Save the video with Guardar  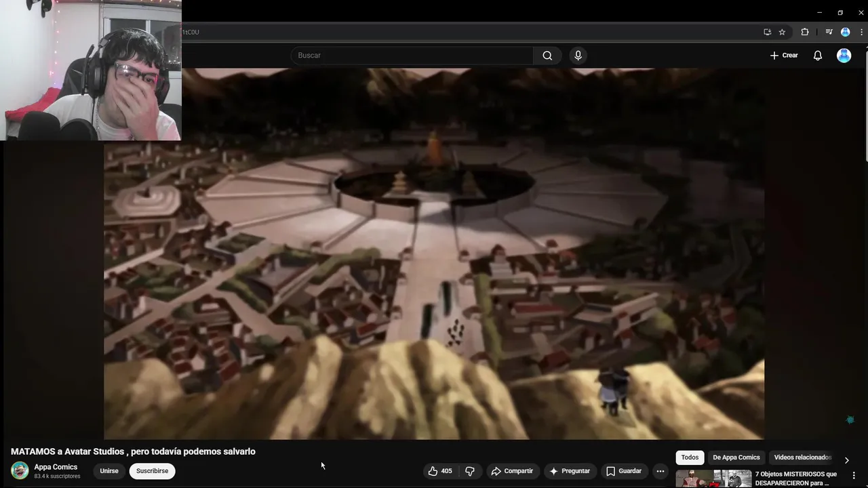pyautogui.click(x=624, y=471)
